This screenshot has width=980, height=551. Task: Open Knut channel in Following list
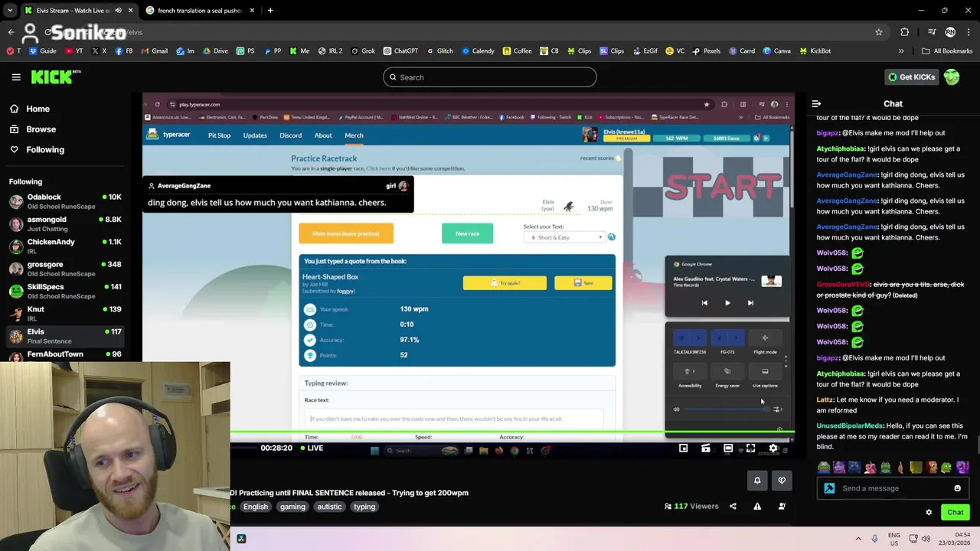(x=65, y=314)
